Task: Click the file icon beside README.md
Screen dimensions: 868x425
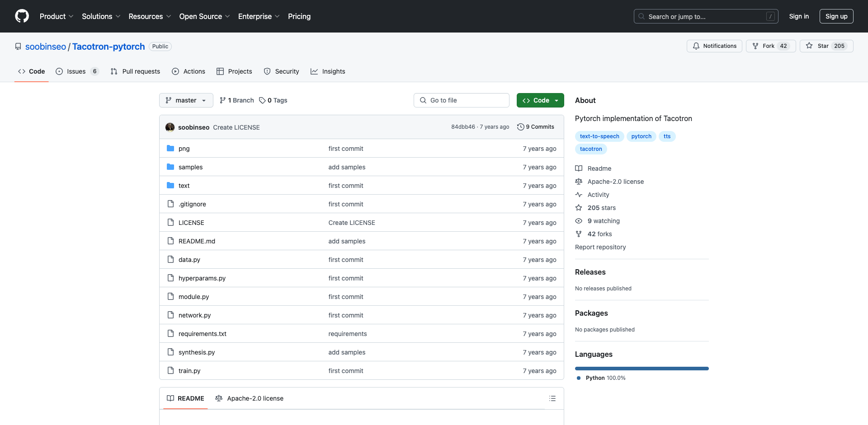Action: point(170,241)
